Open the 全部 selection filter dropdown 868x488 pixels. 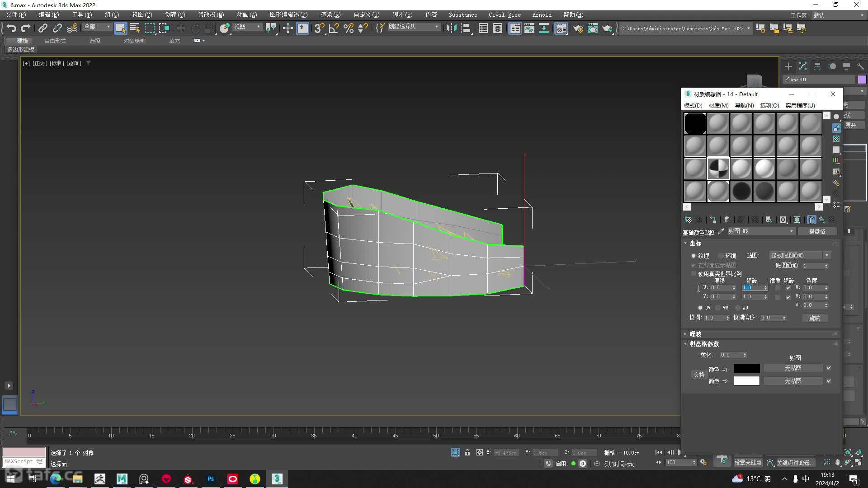pos(97,27)
